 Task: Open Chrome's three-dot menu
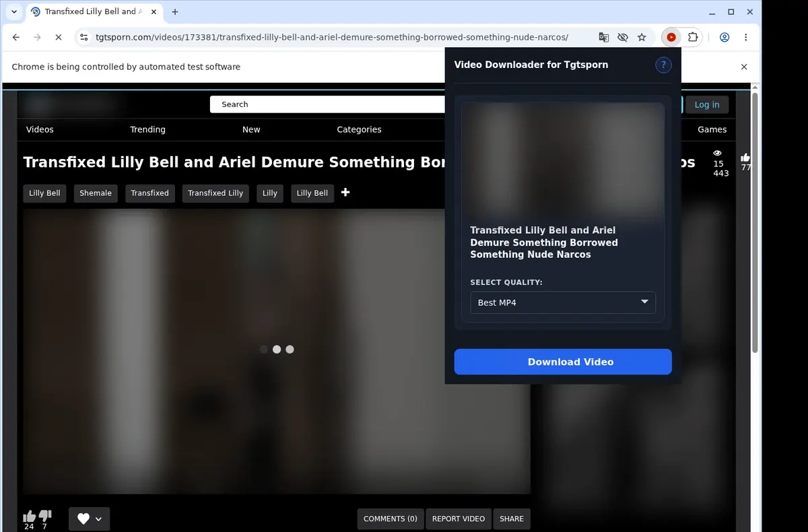click(x=746, y=38)
